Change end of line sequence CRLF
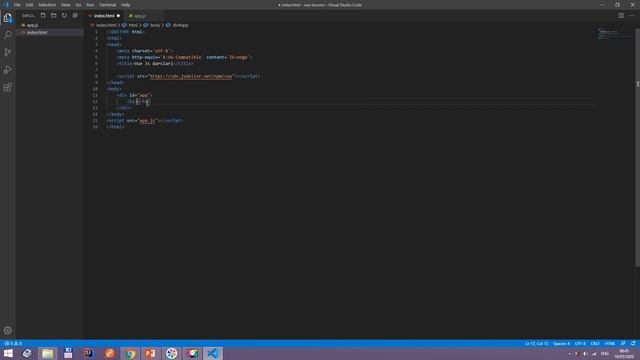The image size is (640, 360). (x=595, y=344)
